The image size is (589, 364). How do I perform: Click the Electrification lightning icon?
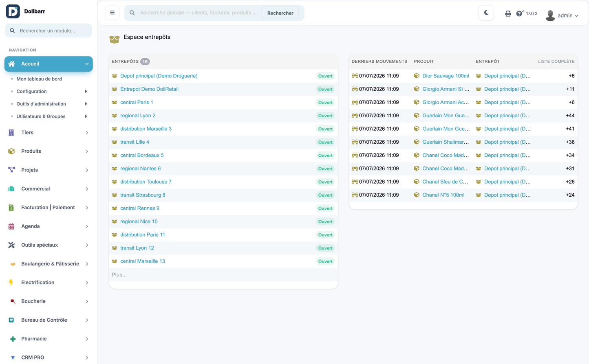point(11,283)
